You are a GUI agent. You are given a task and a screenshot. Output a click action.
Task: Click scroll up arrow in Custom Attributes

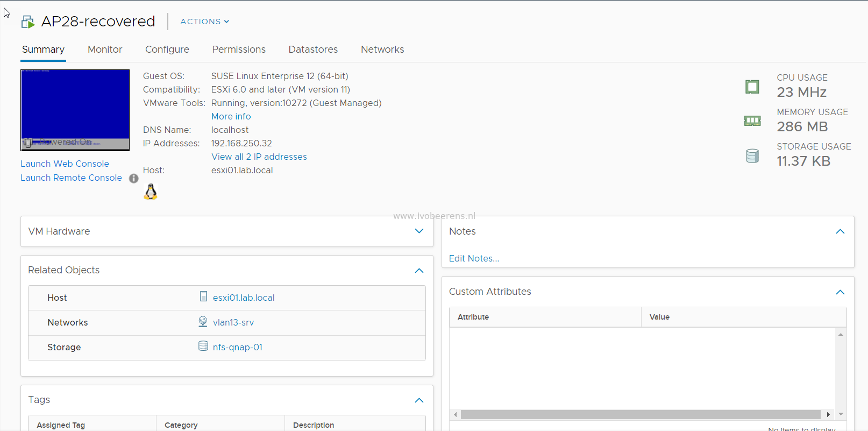tap(841, 335)
